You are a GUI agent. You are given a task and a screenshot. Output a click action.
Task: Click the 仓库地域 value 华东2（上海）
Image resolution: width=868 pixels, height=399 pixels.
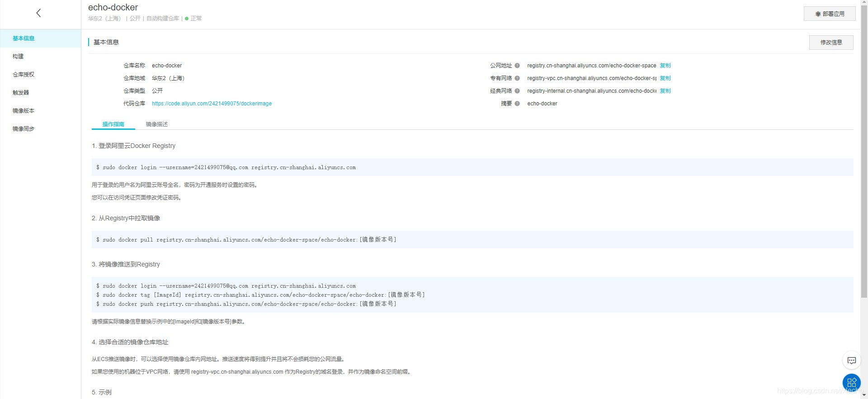click(168, 78)
